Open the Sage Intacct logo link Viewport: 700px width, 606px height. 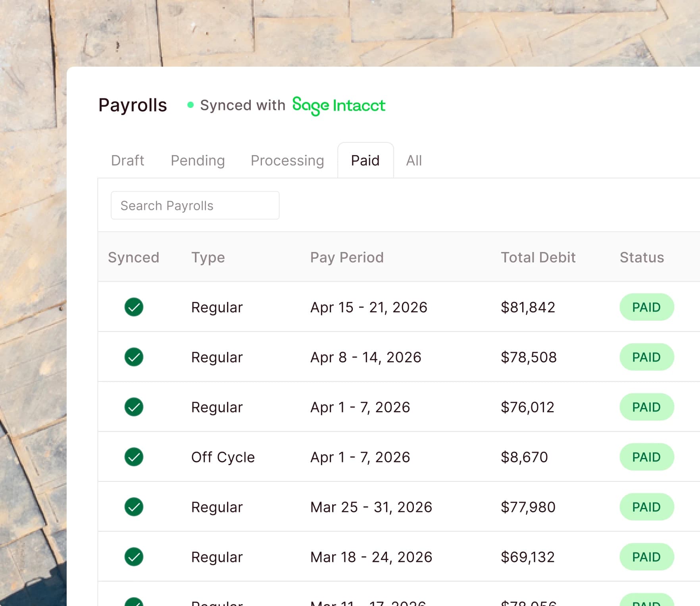pos(339,105)
